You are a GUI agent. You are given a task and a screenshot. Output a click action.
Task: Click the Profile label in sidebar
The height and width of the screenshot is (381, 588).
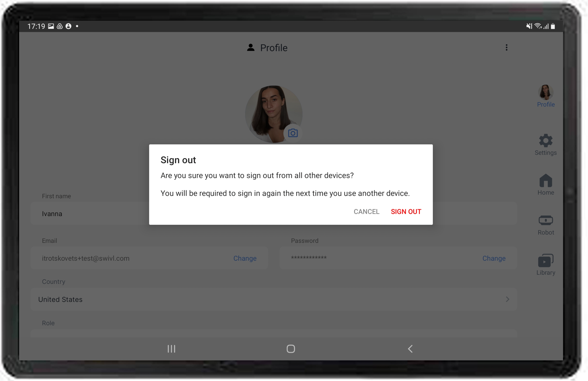pyautogui.click(x=546, y=104)
